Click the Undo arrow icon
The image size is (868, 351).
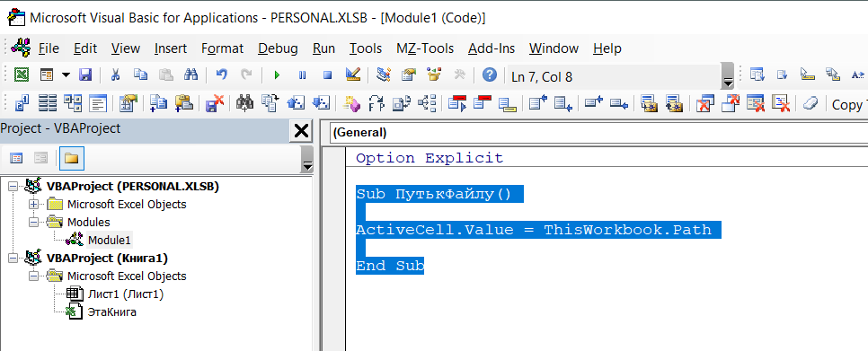point(221,75)
